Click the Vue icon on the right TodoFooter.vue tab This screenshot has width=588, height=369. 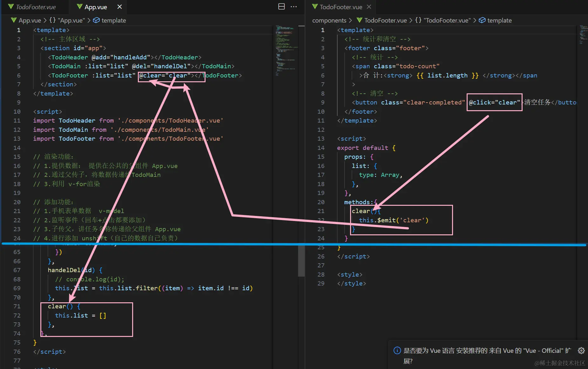[315, 7]
